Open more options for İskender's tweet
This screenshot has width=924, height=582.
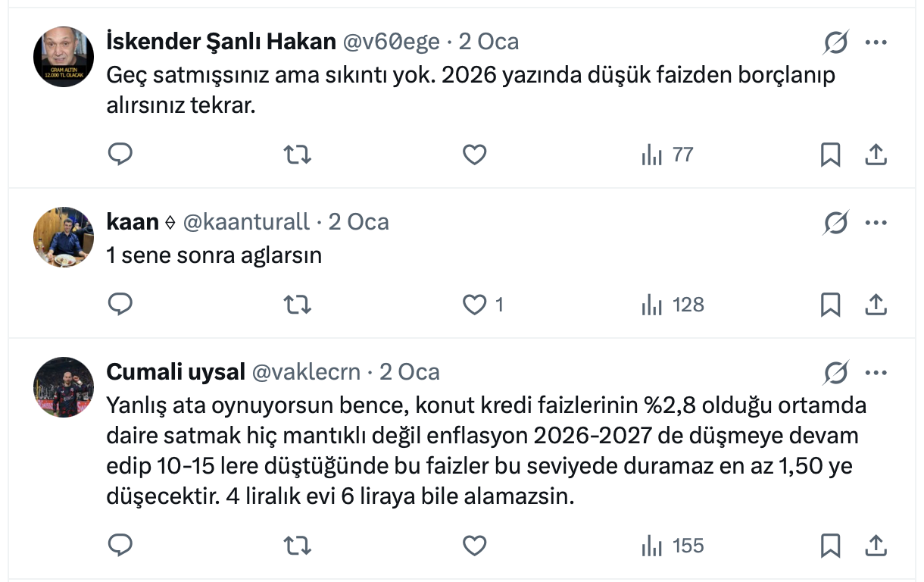coord(876,42)
